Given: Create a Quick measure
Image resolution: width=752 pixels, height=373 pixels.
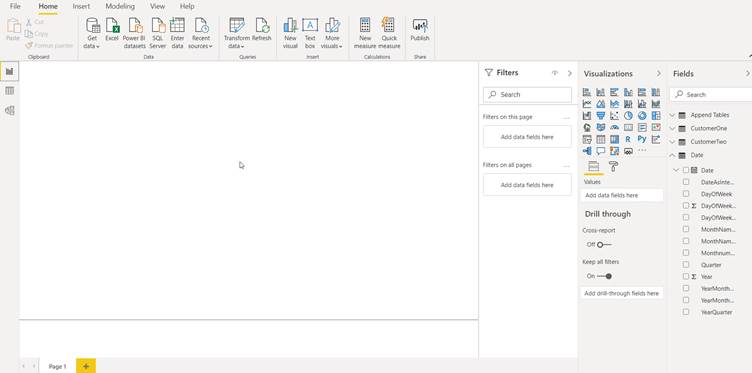Looking at the screenshot, I should click(388, 33).
